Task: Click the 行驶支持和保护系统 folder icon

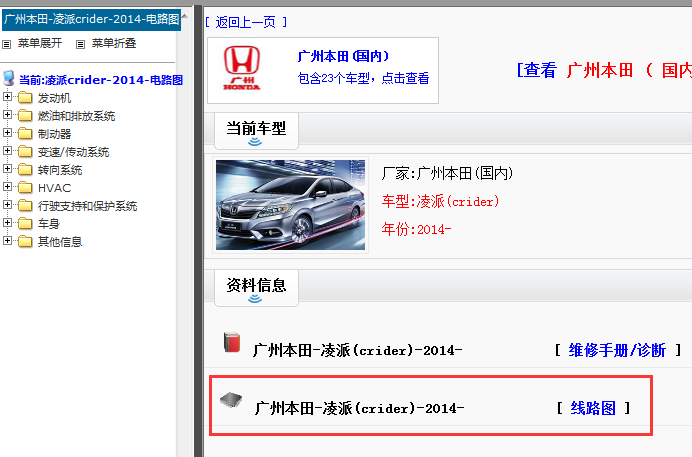Action: 25,206
